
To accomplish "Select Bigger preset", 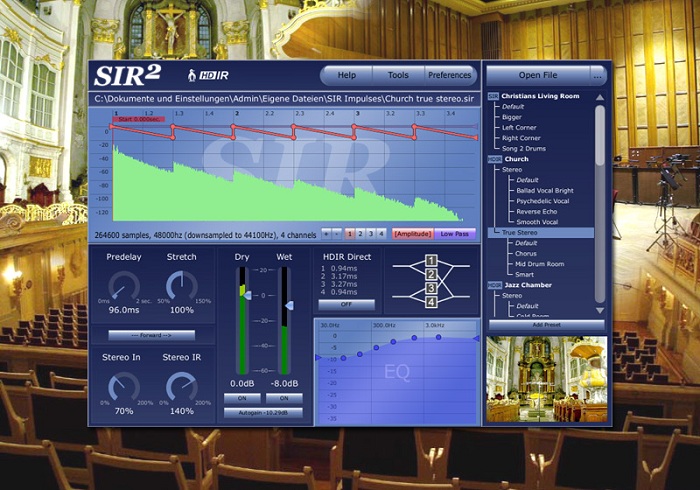I will click(512, 117).
